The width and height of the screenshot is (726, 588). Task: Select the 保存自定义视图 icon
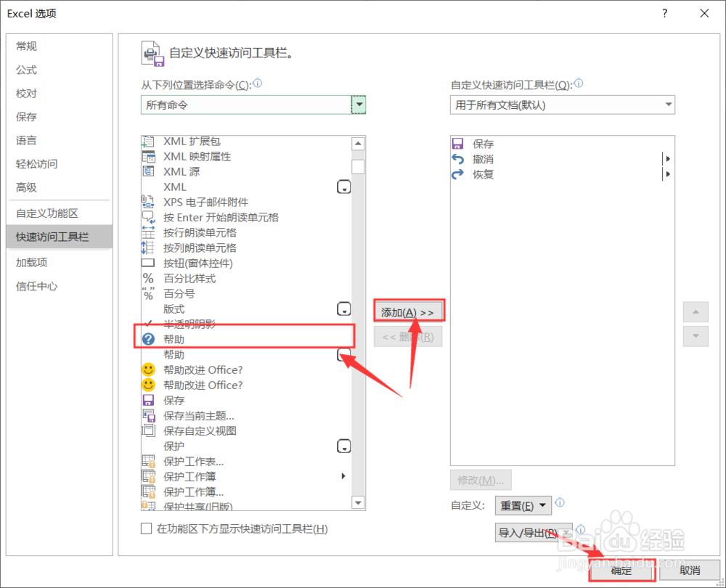pyautogui.click(x=148, y=430)
